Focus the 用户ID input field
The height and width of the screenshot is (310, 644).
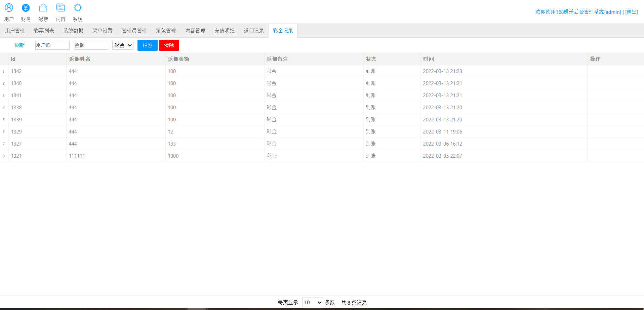tap(52, 45)
